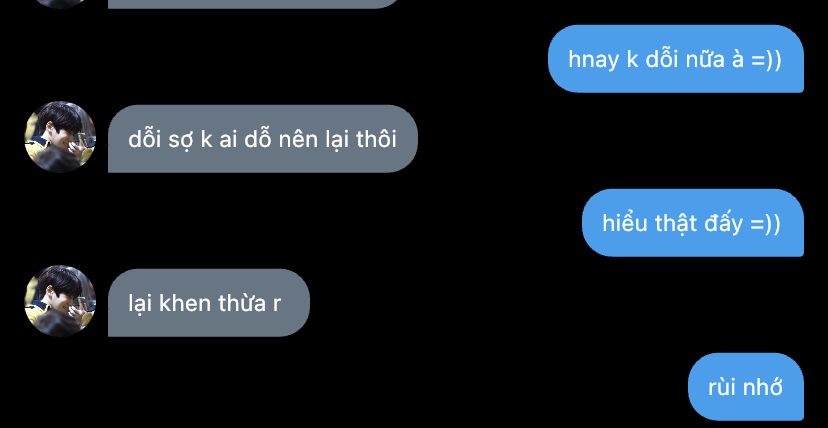Click word "thôi" ending the long gray message

coord(376,139)
